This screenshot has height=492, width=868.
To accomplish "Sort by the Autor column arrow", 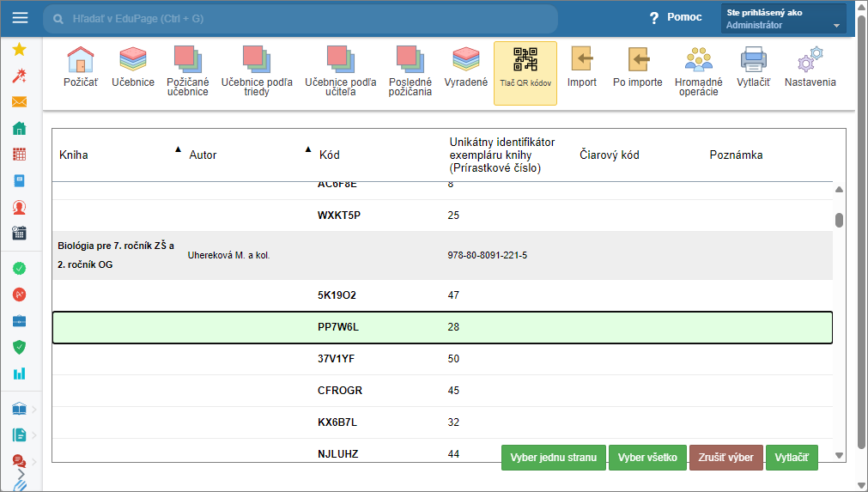I will 307,149.
